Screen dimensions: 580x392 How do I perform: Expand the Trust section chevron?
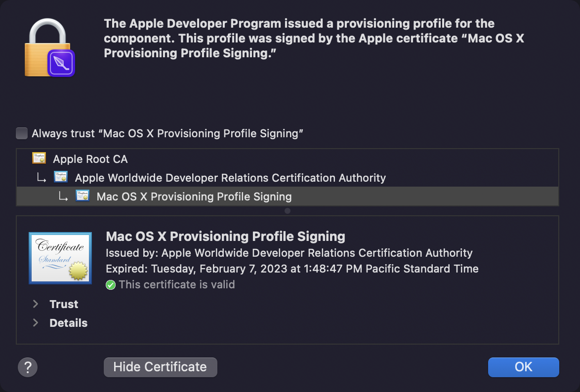pos(36,304)
